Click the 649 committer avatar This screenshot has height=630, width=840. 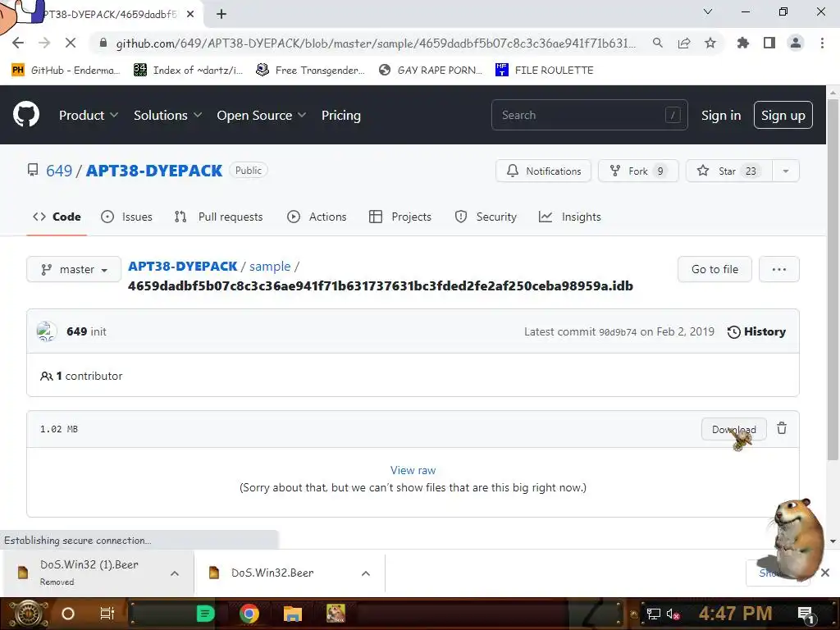[46, 331]
